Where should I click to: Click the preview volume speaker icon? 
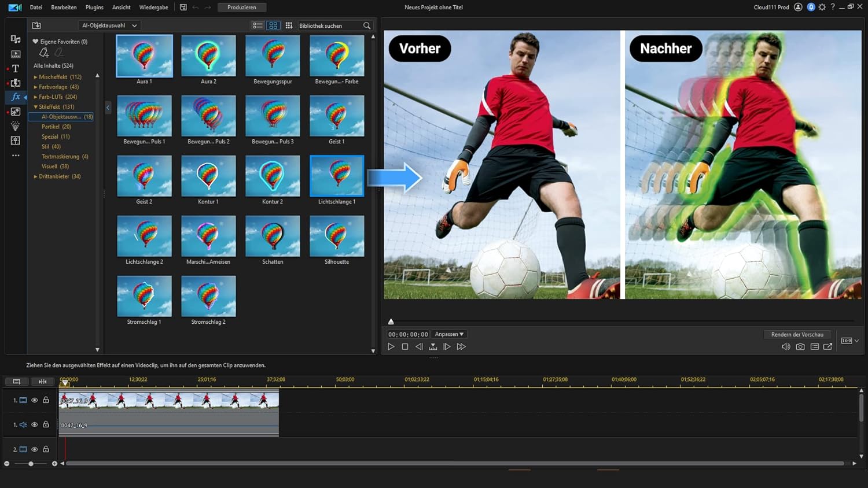tap(785, 347)
